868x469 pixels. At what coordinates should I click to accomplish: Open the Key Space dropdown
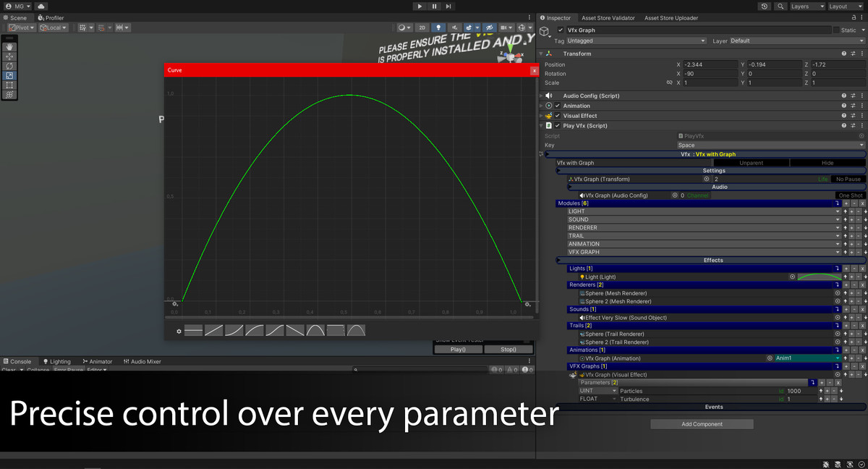[770, 145]
